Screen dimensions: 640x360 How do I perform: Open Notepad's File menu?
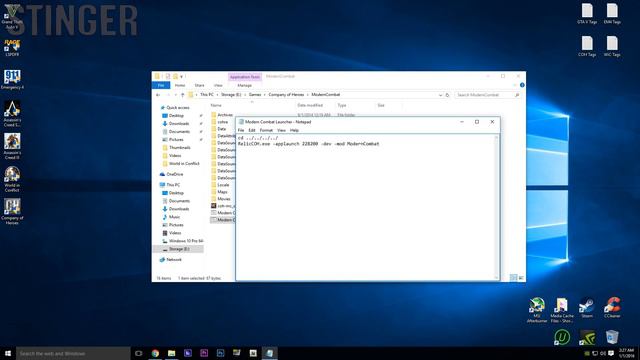[241, 130]
